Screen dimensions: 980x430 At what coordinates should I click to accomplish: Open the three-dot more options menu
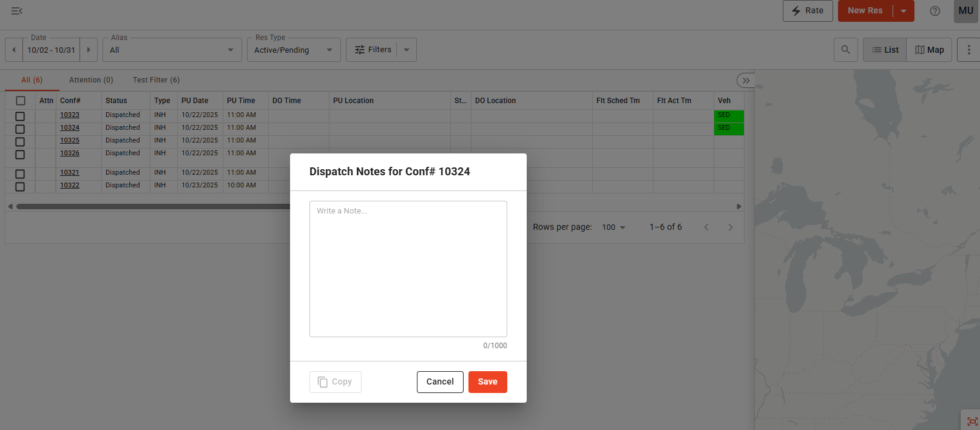click(x=968, y=50)
